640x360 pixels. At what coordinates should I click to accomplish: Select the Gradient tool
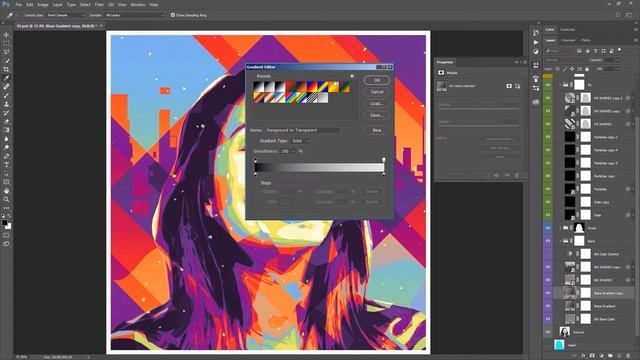point(6,130)
